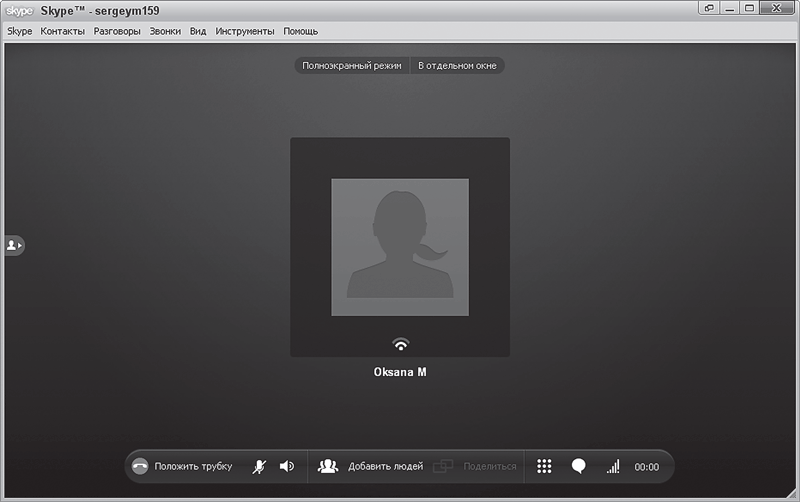Toggle the microphone mute icon
Screen dimensions: 800x502
pos(259,466)
